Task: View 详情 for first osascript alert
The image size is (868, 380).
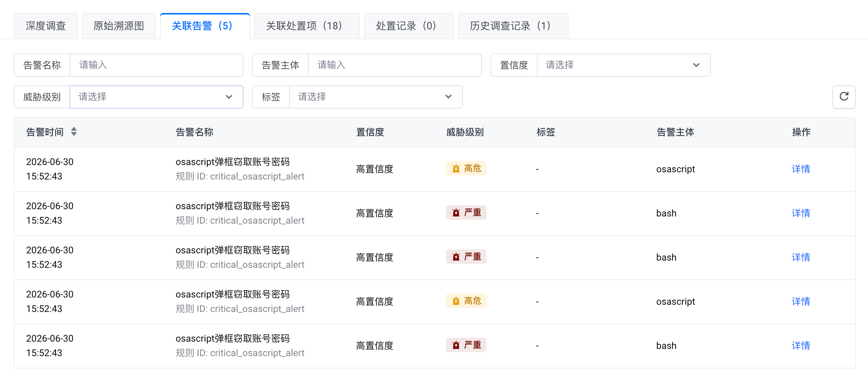Action: 801,169
